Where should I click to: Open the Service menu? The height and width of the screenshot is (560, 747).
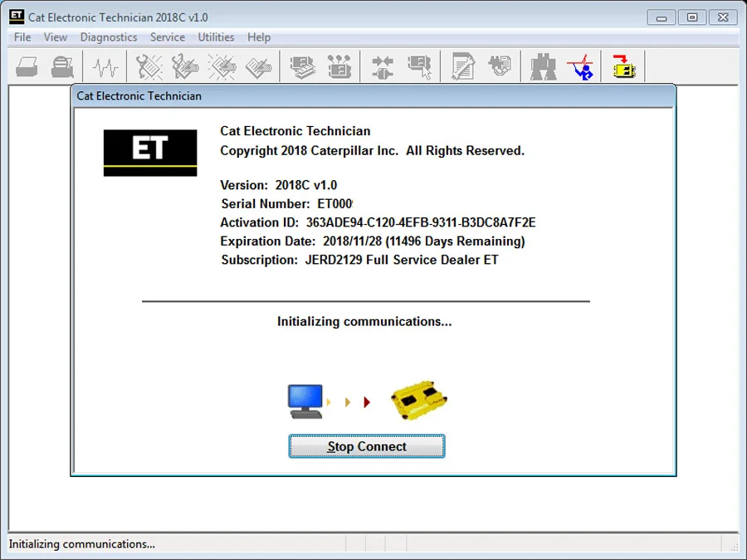(167, 37)
